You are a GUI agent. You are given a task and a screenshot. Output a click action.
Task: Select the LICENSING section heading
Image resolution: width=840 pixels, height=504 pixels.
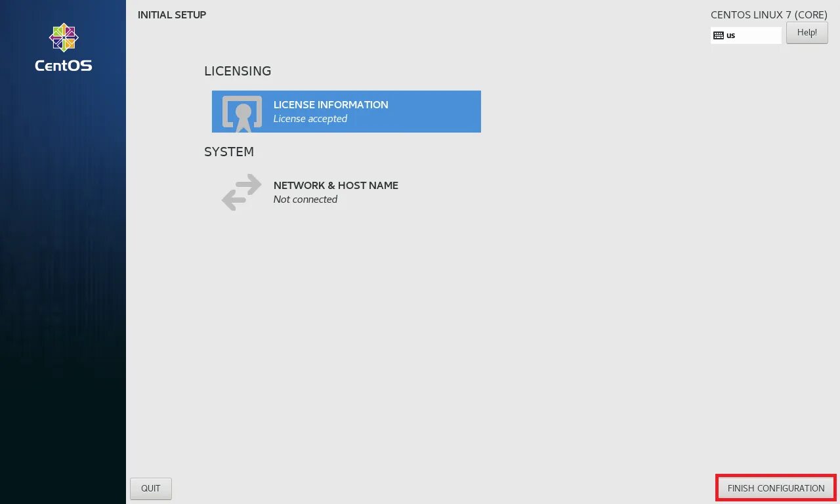coord(238,71)
